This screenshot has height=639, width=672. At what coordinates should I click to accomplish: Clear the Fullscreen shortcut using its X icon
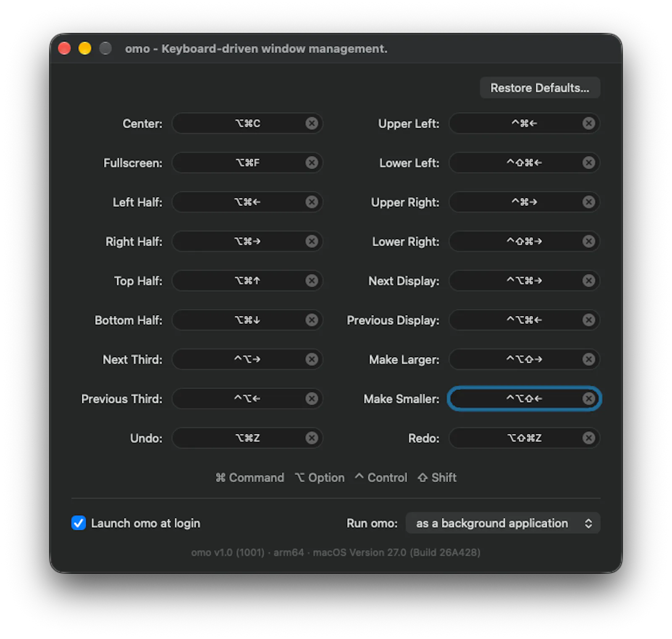pyautogui.click(x=312, y=163)
